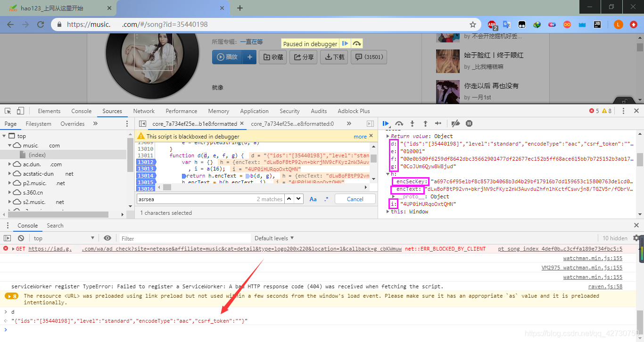Click Step into next function call
Image resolution: width=644 pixels, height=342 pixels.
coord(412,123)
